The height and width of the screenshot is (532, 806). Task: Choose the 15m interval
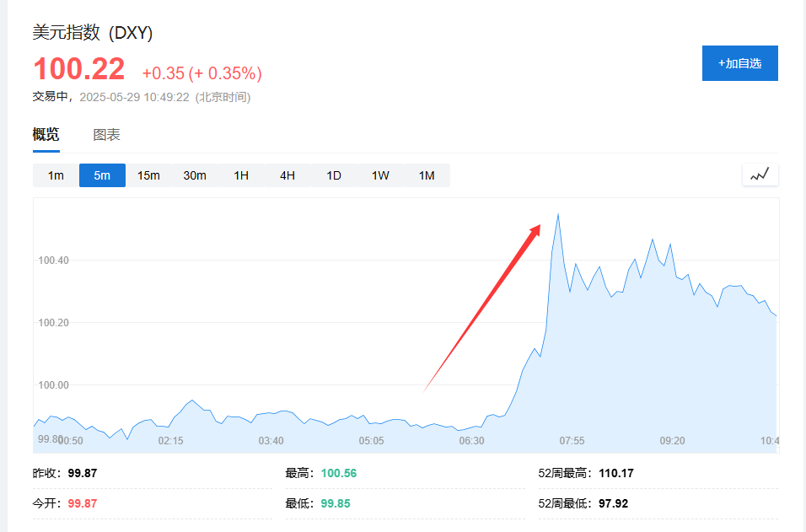148,175
